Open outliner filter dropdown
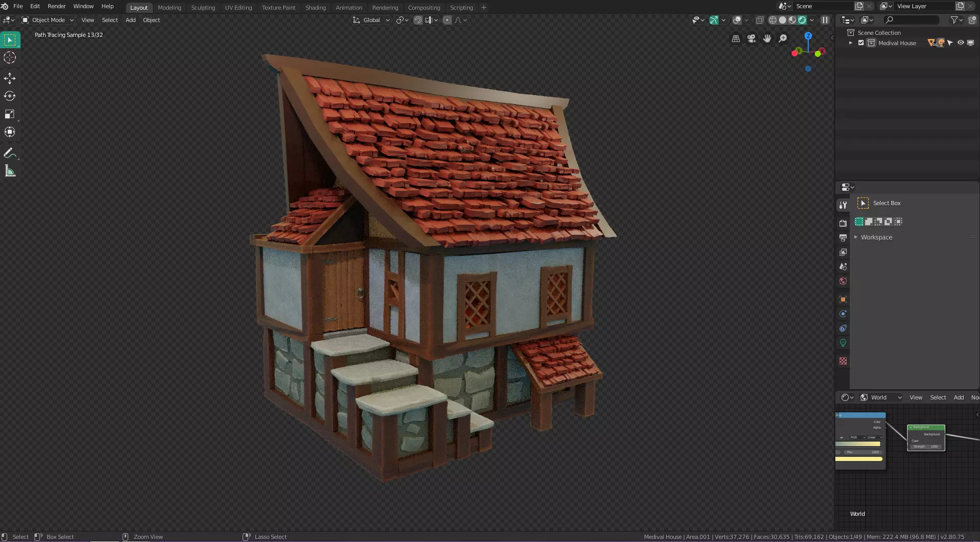 (956, 20)
